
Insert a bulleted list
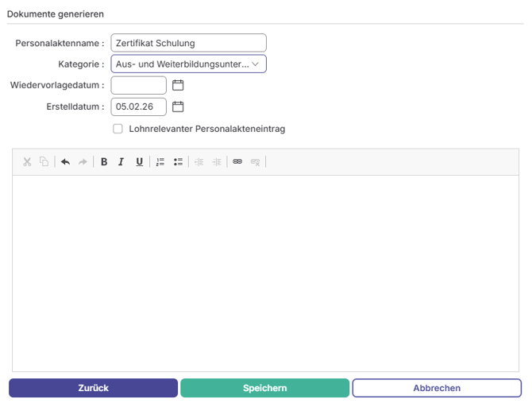pyautogui.click(x=178, y=162)
